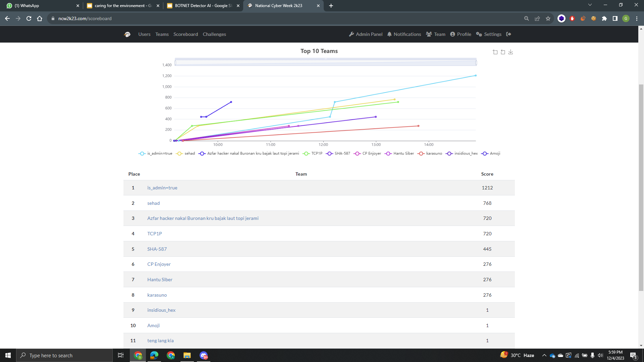Open team Hantu Siber in table

point(160,280)
